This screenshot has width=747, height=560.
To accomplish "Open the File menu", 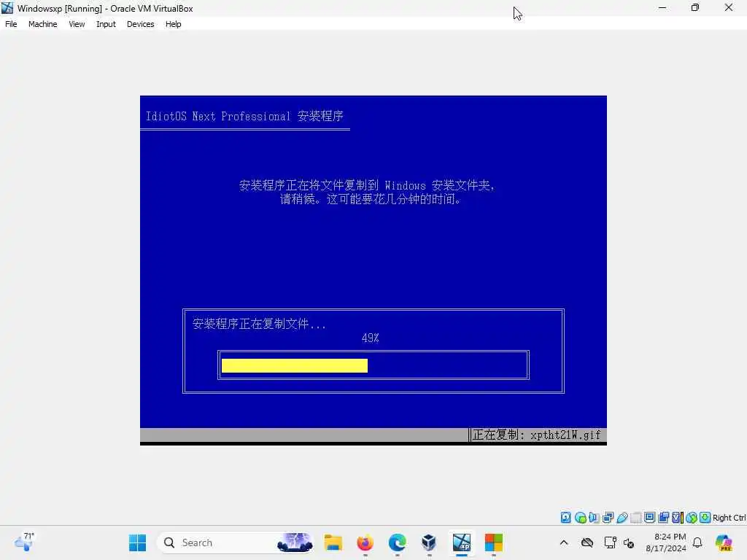I will (x=11, y=24).
